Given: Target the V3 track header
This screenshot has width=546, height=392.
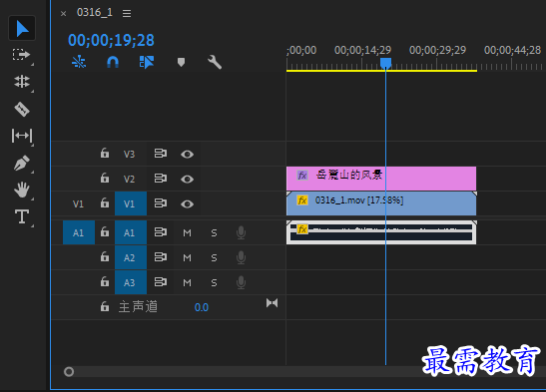Looking at the screenshot, I should click(129, 154).
